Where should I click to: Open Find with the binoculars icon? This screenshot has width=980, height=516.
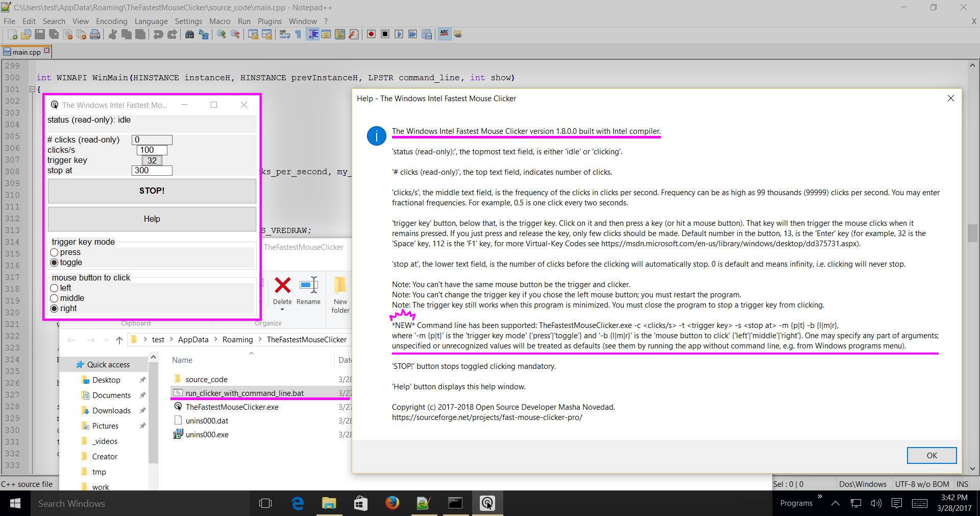(x=189, y=34)
